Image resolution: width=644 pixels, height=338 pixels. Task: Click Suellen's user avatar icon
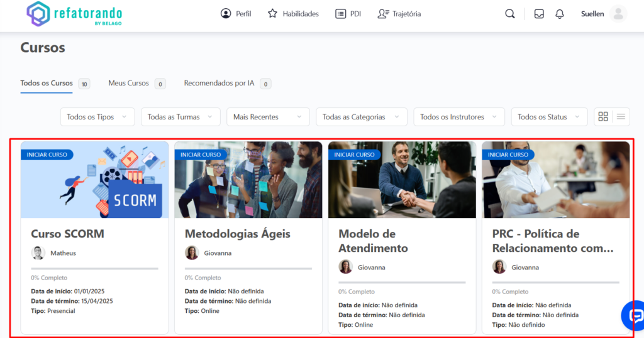(x=618, y=14)
